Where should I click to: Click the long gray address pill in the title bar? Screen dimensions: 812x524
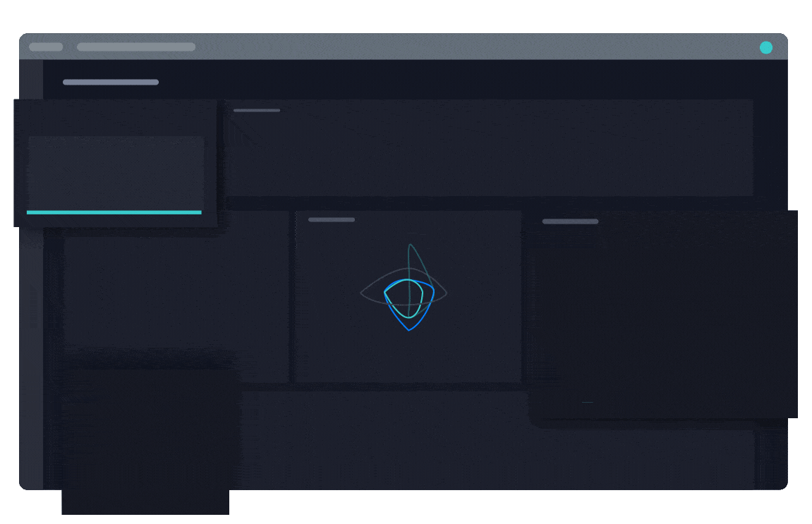click(136, 47)
